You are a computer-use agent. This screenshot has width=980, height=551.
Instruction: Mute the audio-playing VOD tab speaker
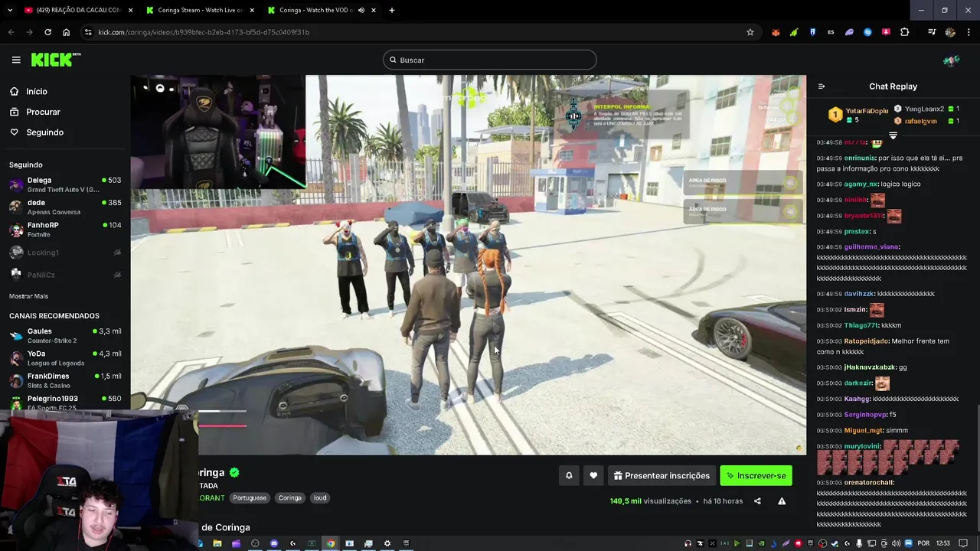[x=361, y=10]
